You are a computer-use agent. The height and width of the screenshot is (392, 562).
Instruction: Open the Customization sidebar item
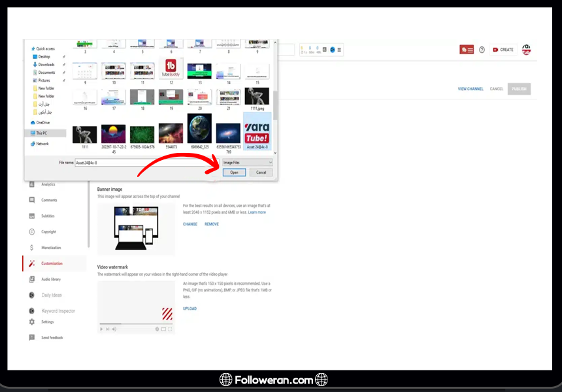[52, 263]
